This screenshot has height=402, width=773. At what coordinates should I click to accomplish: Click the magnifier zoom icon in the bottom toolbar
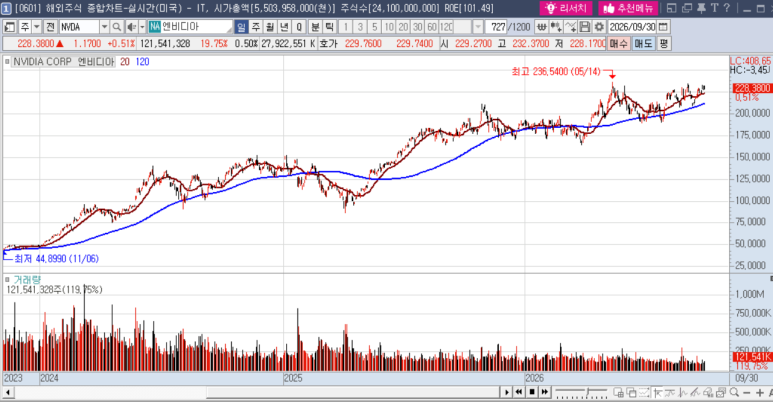pyautogui.click(x=734, y=393)
